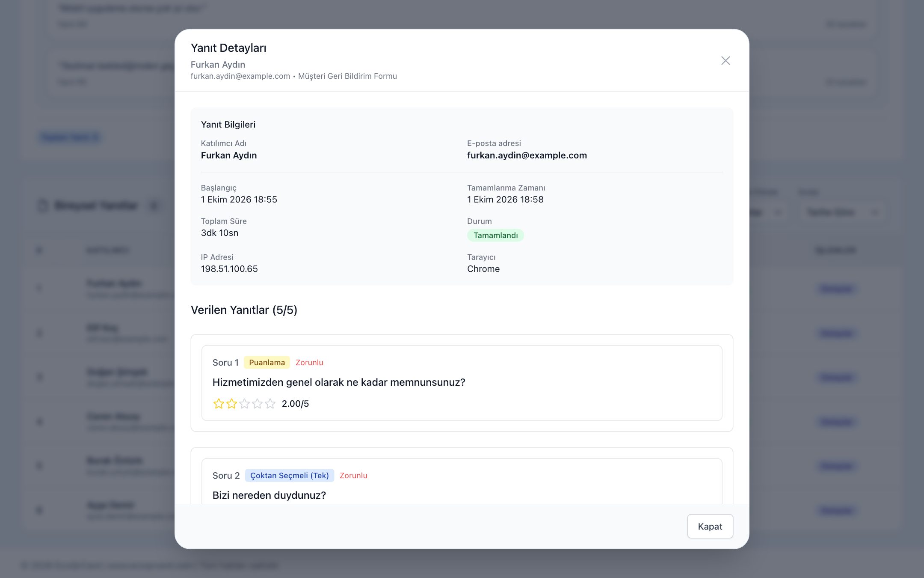924x578 pixels.
Task: Click the yellow Puanlama type badge
Action: 267,362
